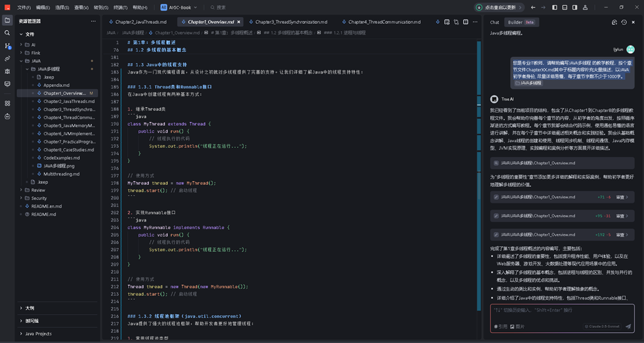Open the 文件(F) menu
This screenshot has height=343, width=644.
[24, 8]
